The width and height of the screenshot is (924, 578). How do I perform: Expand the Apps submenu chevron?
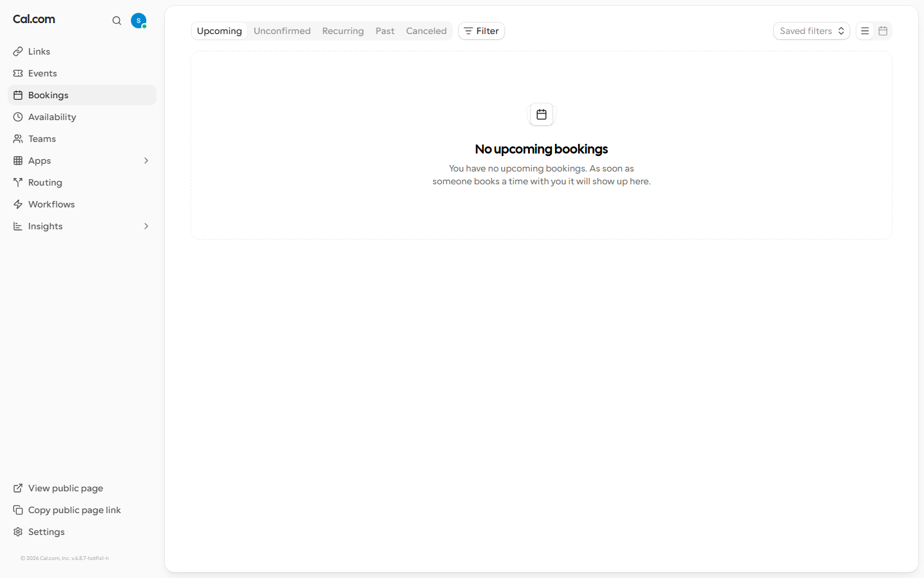146,161
